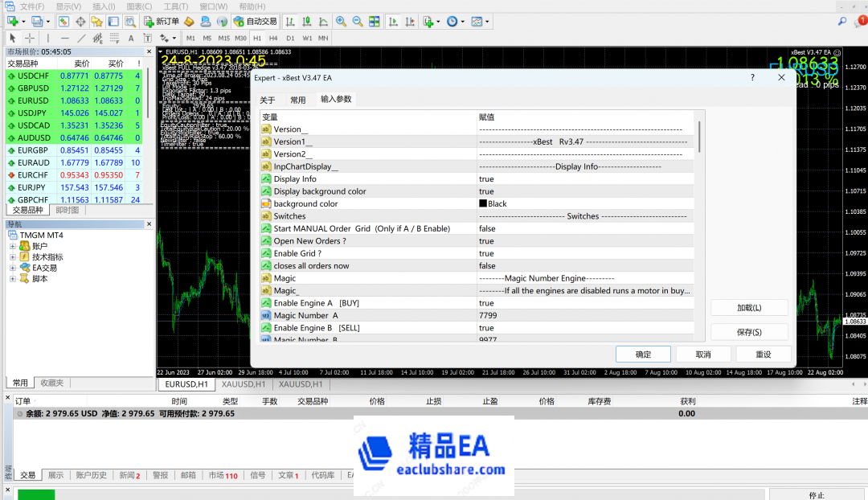
Task: Click the 加载(L) button
Action: 749,308
